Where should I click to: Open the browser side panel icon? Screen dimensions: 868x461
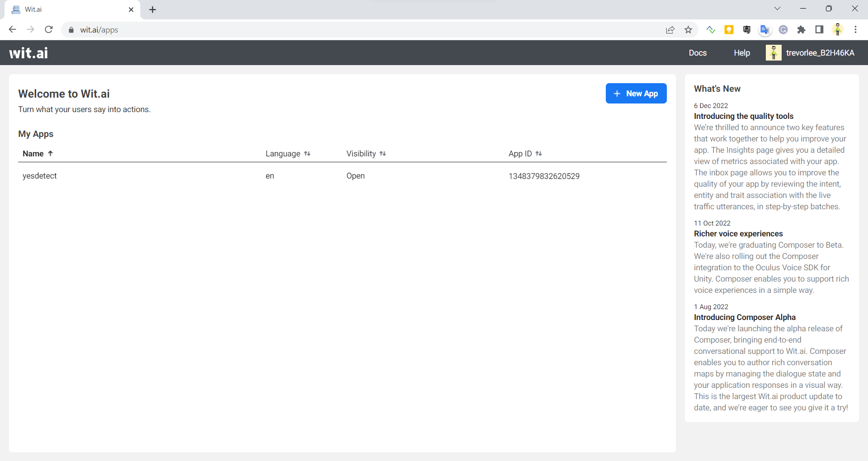click(819, 29)
